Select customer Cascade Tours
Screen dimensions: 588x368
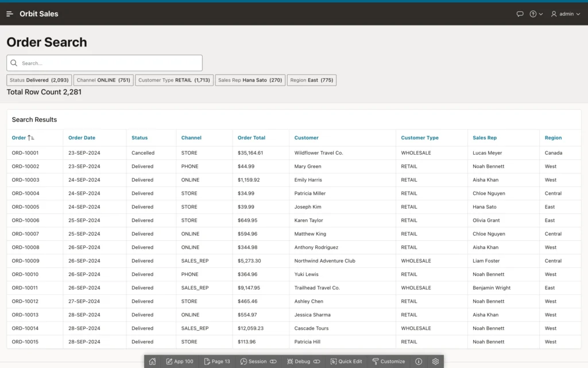pyautogui.click(x=311, y=328)
